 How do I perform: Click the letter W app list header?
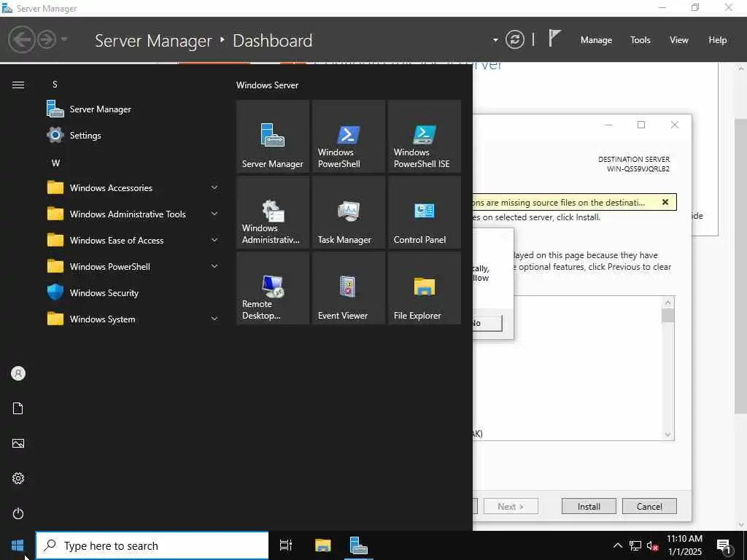(55, 163)
